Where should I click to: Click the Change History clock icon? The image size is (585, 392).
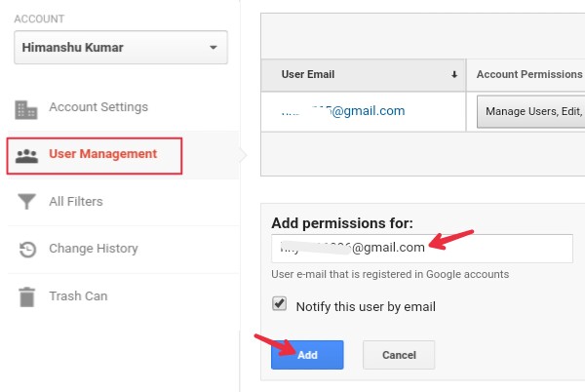27,250
